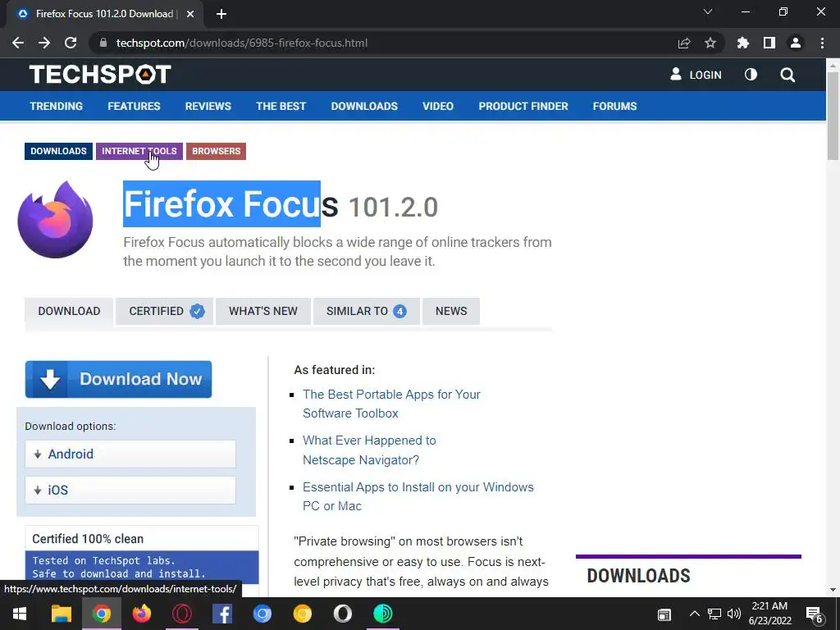840x630 pixels.
Task: Open the PRODUCT FINDER menu item
Action: coord(523,106)
